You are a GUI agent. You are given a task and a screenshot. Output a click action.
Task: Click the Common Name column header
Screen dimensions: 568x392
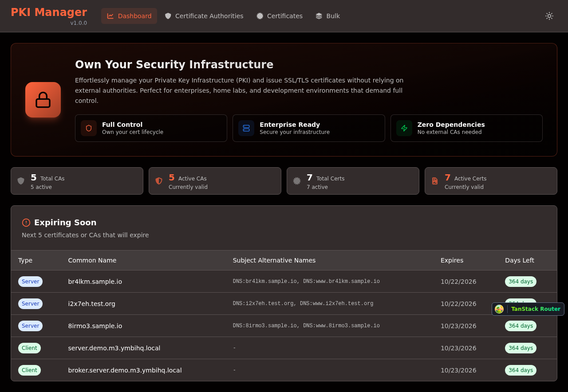(92, 260)
